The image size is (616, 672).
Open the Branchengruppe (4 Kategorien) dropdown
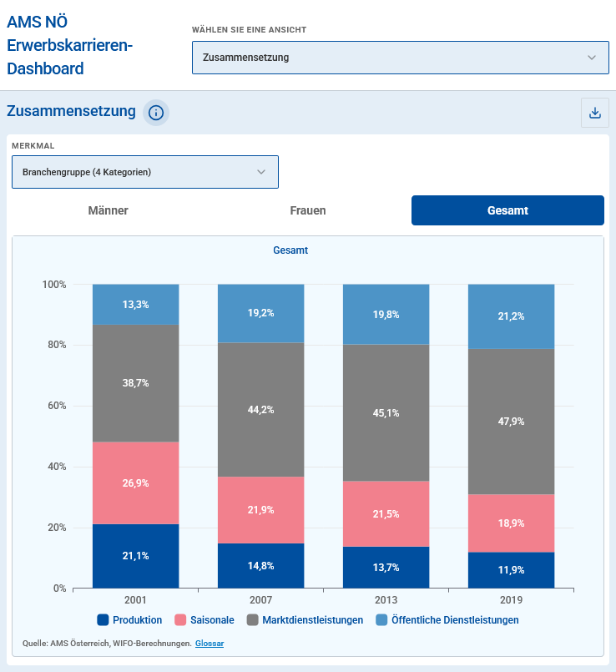144,171
